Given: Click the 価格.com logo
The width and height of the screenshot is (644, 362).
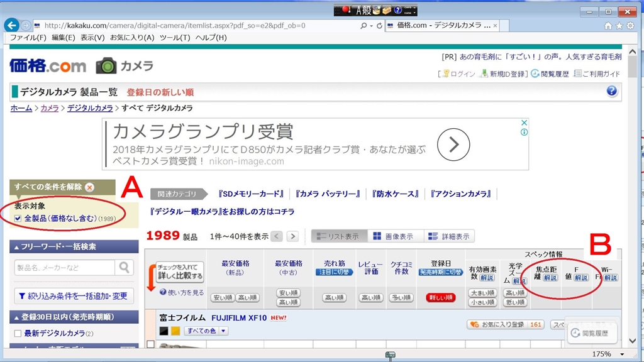Looking at the screenshot, I should click(x=48, y=65).
